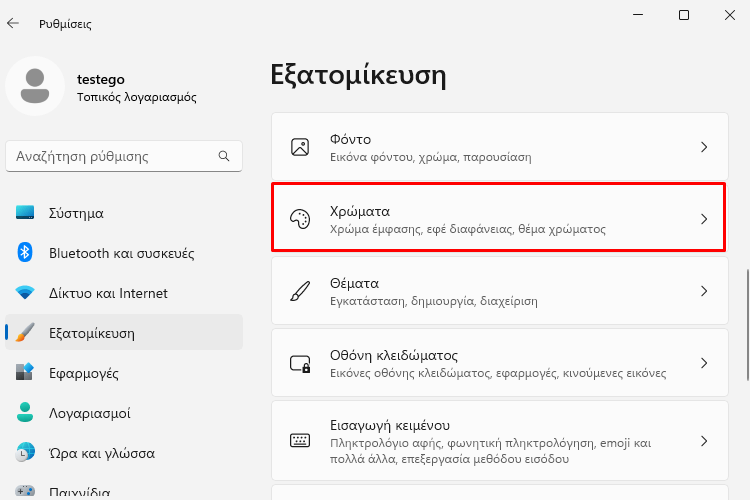Click the Ρυθμίσεις window title
Screen dimensions: 750x500
[65, 23]
